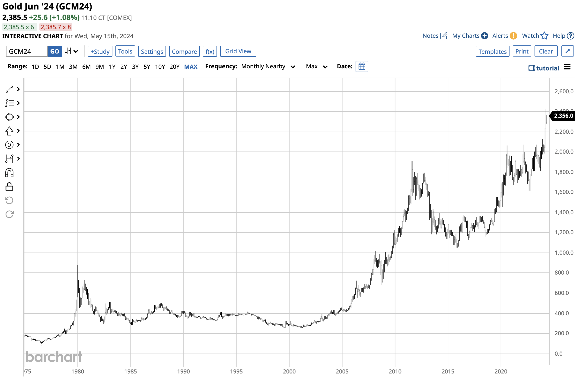Open the Frequency dropdown set to Monthly Nearby
586x392 pixels.
268,66
